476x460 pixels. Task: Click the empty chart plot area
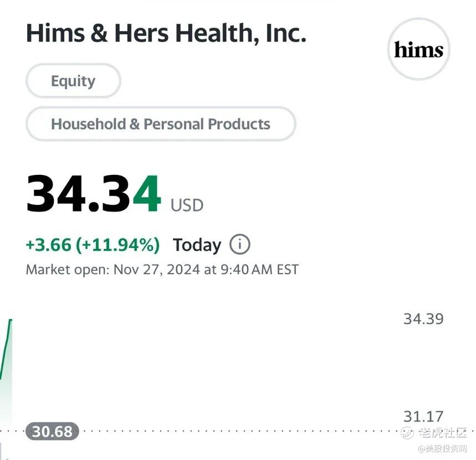[x=211, y=365]
